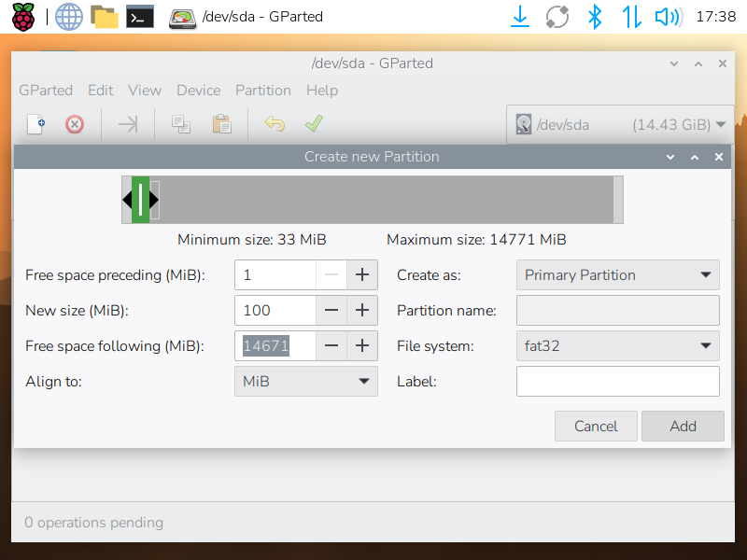Image resolution: width=747 pixels, height=560 pixels.
Task: Expand the File system fat32 dropdown
Action: tap(617, 346)
